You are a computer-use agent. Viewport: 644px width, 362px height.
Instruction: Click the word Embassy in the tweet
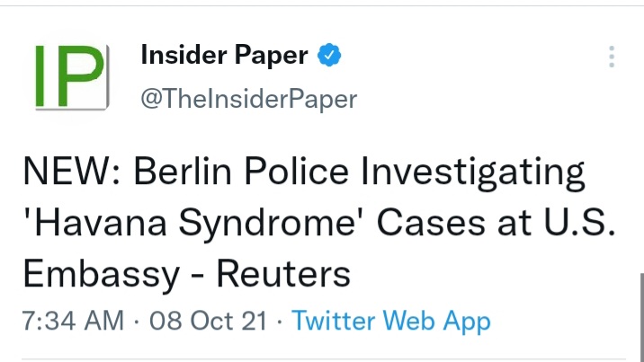point(101,275)
